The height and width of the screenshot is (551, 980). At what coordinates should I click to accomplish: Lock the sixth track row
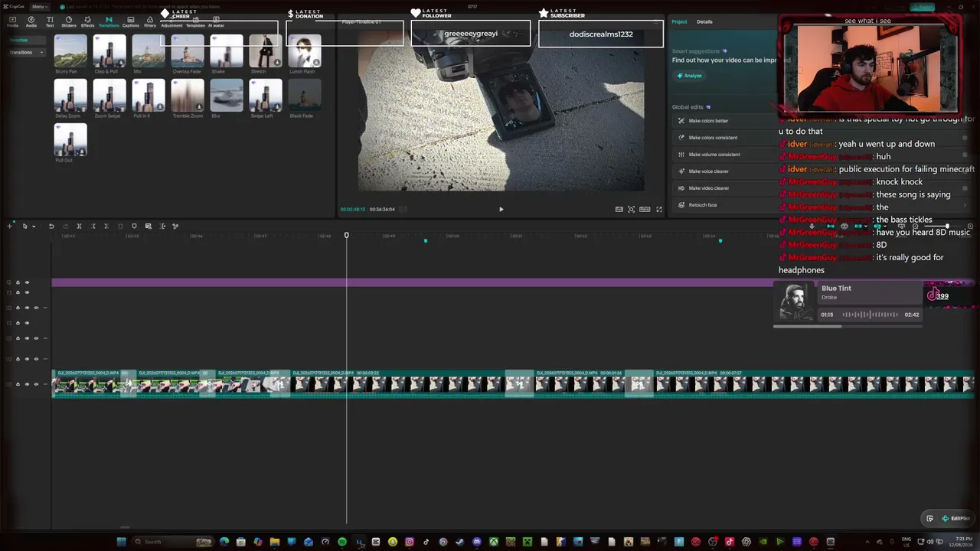click(x=18, y=359)
